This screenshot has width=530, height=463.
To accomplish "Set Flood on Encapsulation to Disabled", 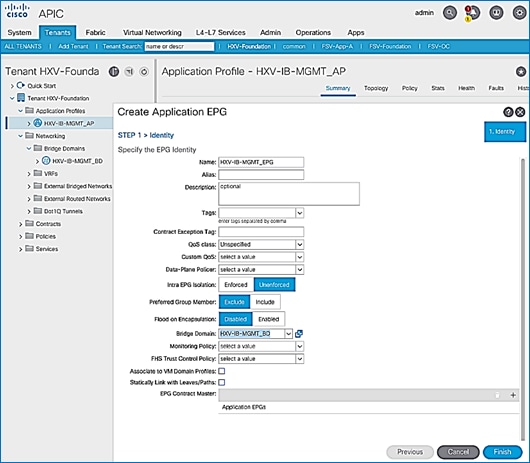I will (236, 319).
